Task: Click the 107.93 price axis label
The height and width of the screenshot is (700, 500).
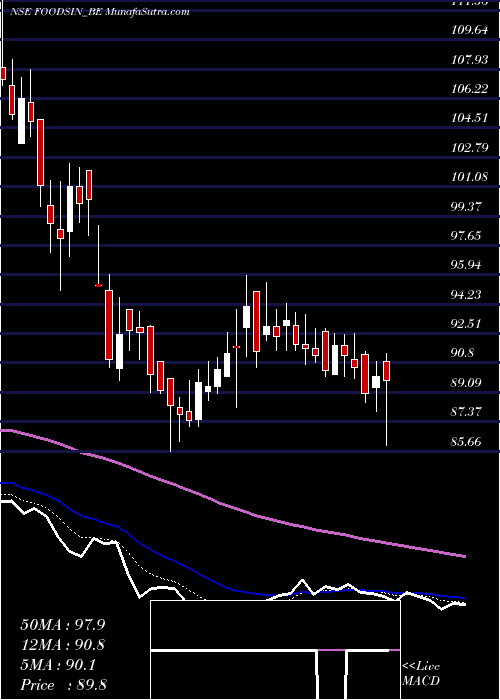Action: (470, 59)
